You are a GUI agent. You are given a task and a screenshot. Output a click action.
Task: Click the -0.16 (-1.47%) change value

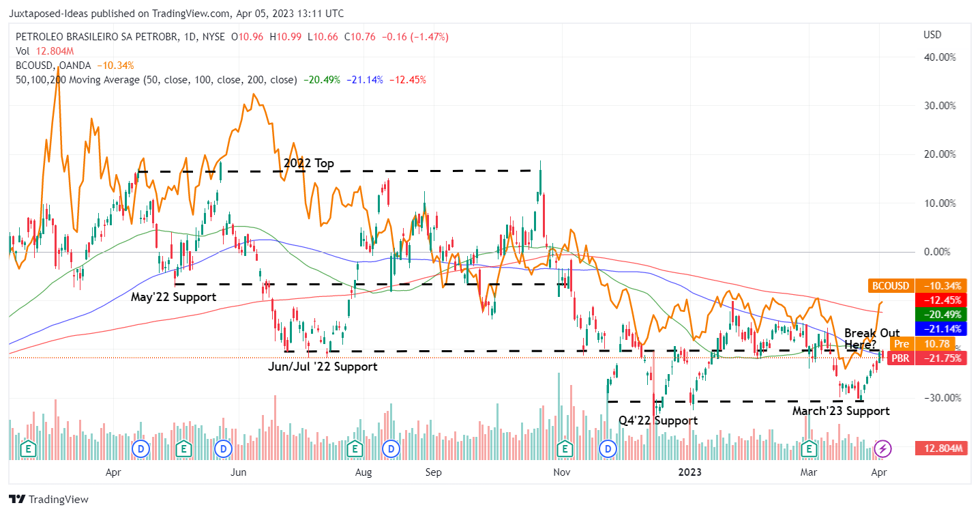(415, 37)
